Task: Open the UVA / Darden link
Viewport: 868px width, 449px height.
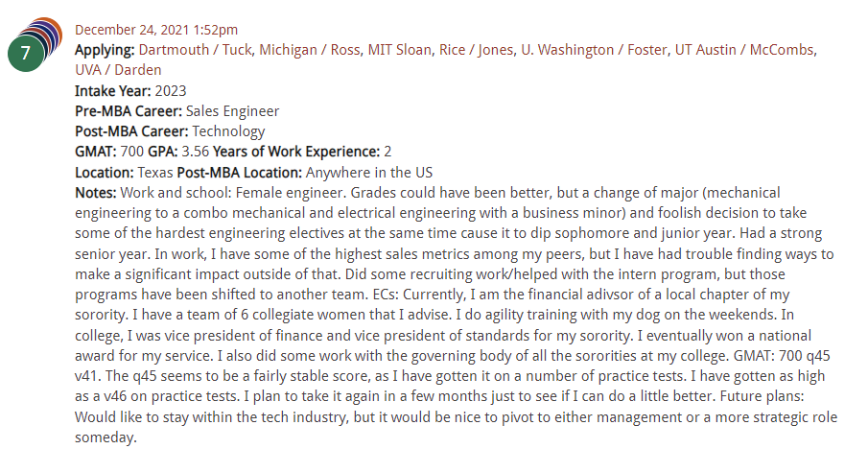Action: (119, 70)
